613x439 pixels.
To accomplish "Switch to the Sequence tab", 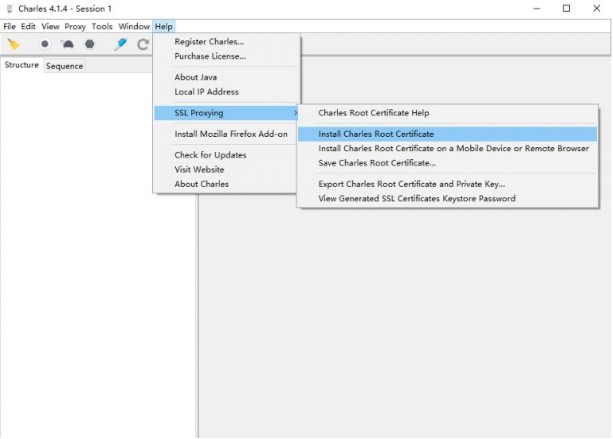I will point(65,66).
